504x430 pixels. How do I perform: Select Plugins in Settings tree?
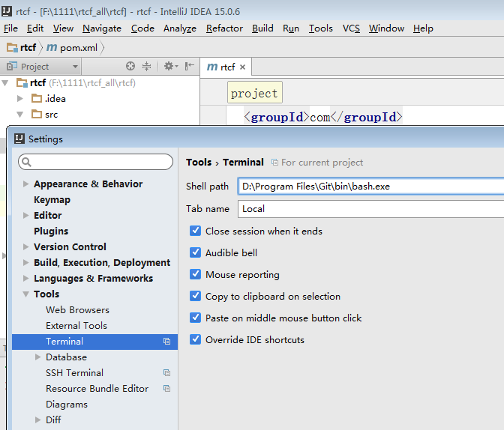[51, 231]
